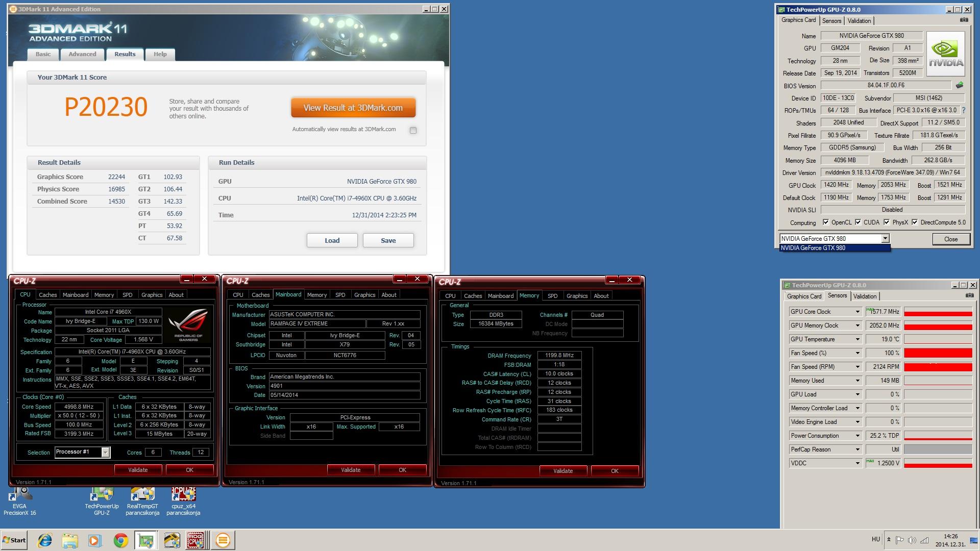
Task: Open Windows Explorer folder in taskbar
Action: coord(70,540)
